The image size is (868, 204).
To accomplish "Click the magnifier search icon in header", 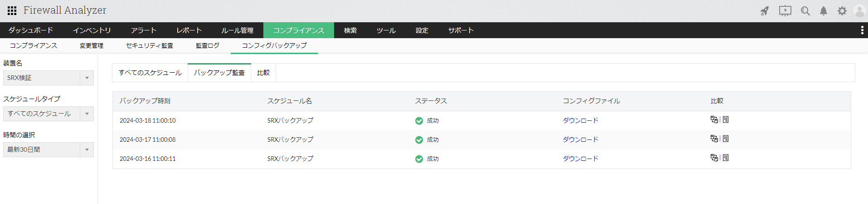I will tap(805, 11).
